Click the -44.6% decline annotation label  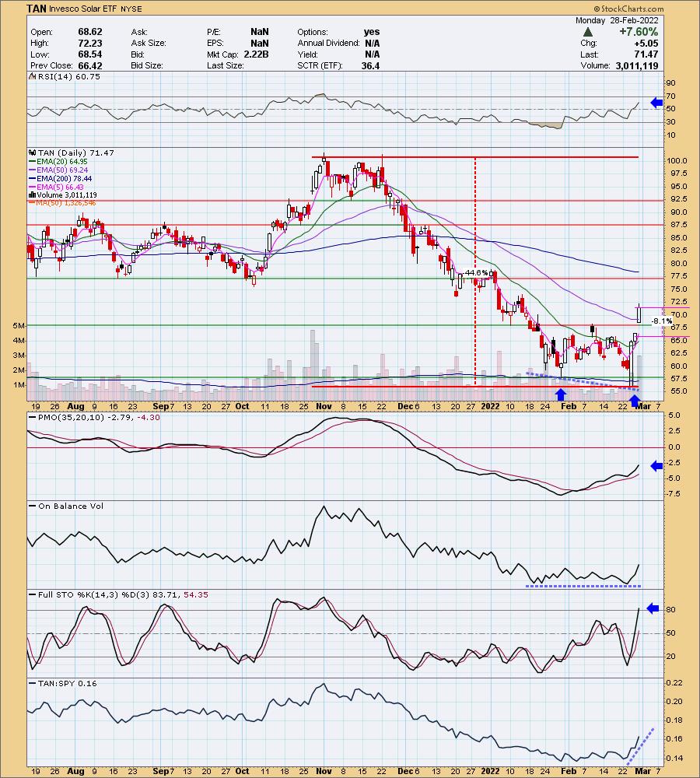[x=475, y=272]
